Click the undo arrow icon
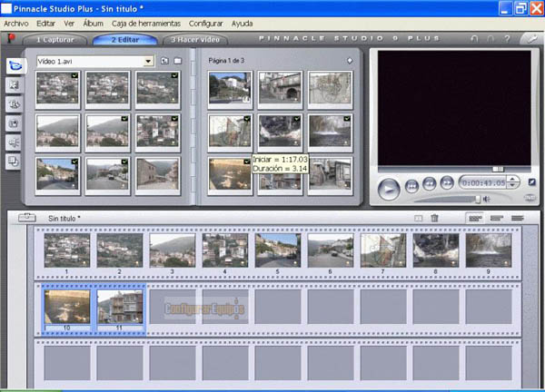The width and height of the screenshot is (545, 392). pos(474,39)
